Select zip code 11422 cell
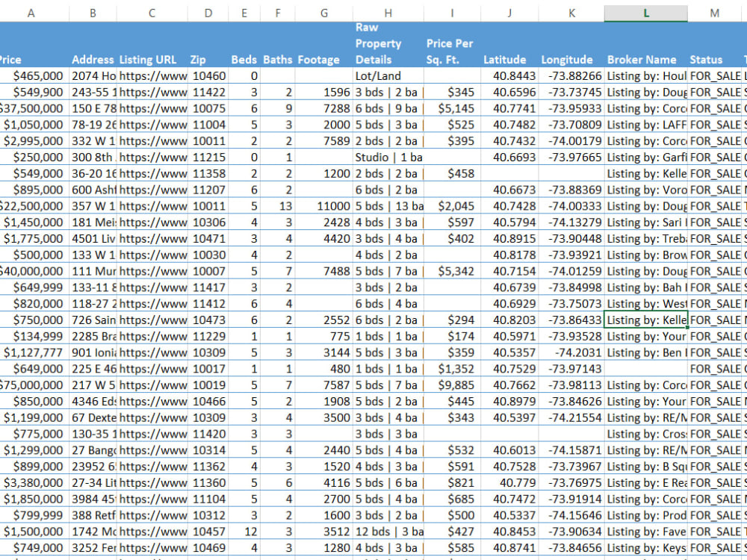Screen dimensions: 747x560 (208, 92)
